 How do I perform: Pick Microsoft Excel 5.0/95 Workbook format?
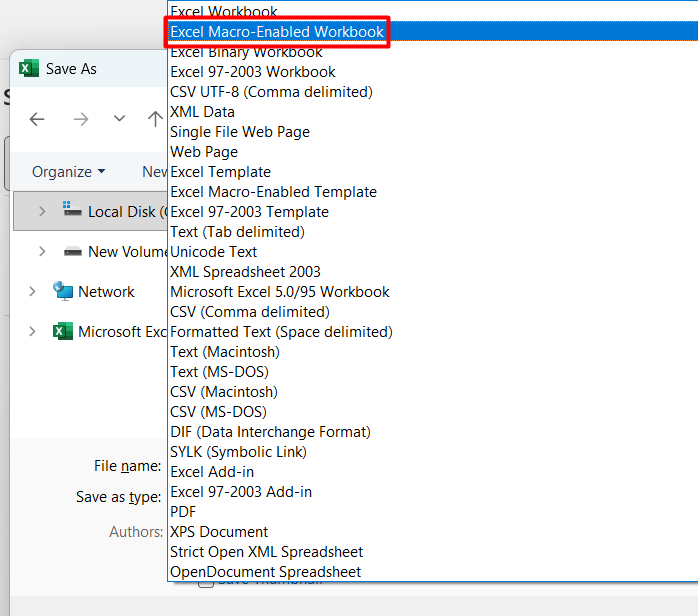coord(433,292)
